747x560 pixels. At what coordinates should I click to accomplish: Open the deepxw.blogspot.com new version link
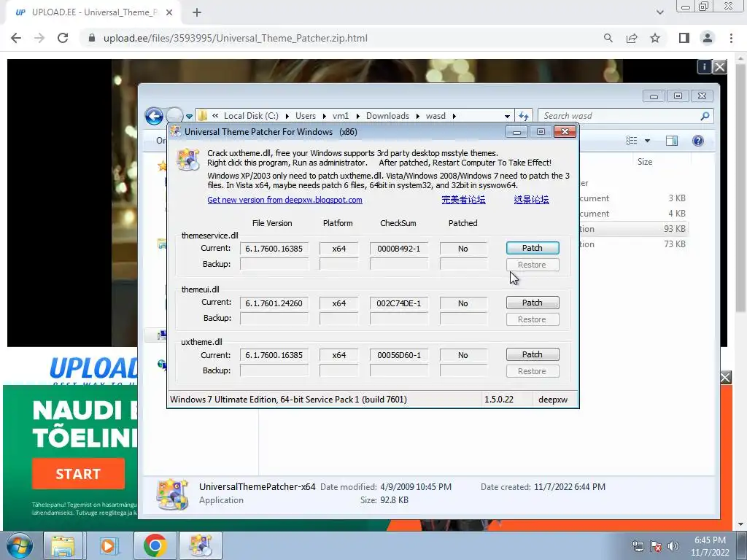tap(285, 200)
